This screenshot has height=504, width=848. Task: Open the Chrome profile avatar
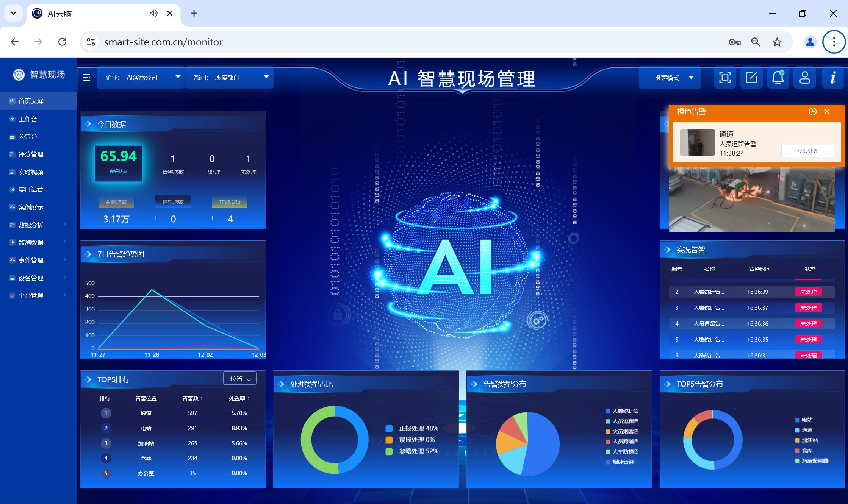click(810, 42)
